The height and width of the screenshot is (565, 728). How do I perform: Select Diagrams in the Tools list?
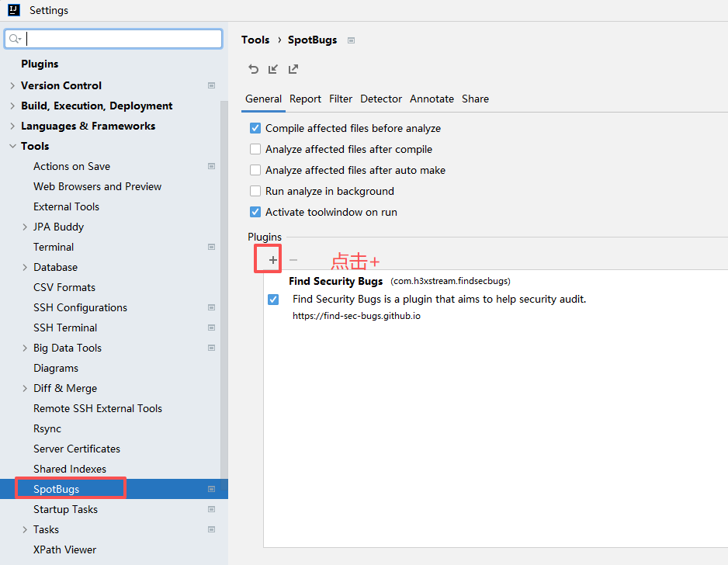56,368
